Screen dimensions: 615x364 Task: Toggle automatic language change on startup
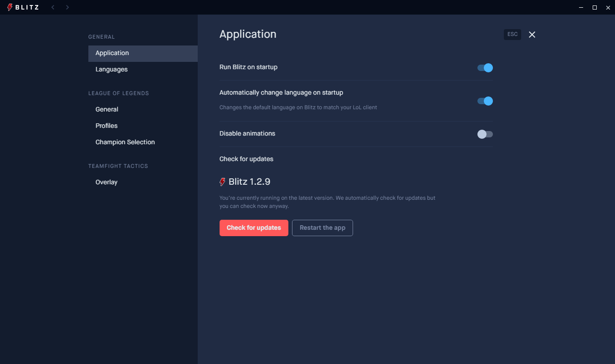click(485, 101)
